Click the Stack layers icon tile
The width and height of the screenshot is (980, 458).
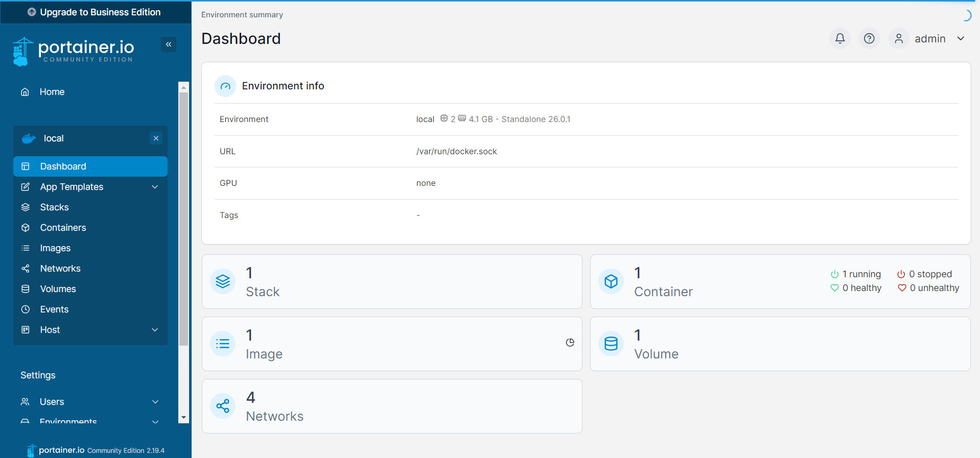coord(223,281)
